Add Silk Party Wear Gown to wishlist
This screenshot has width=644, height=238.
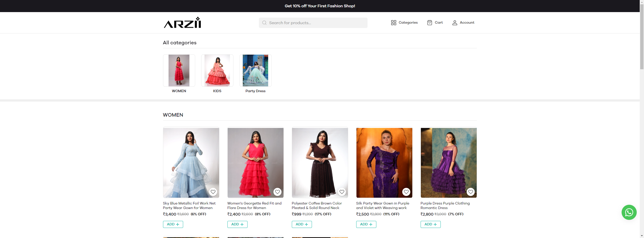coord(406,192)
